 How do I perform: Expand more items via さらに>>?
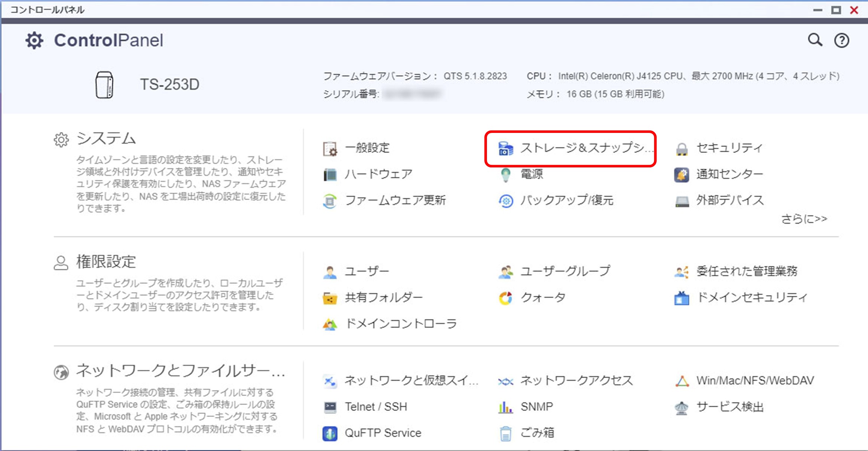[x=804, y=219]
